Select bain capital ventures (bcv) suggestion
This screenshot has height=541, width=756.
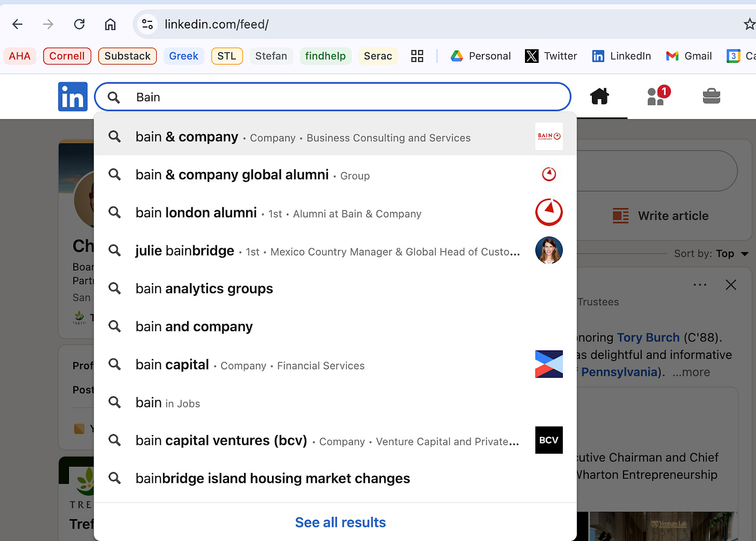tap(335, 440)
